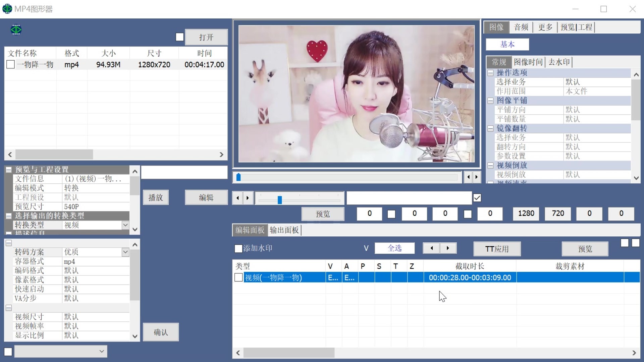Click 镜像翻转 expander to collapse
Image resolution: width=644 pixels, height=362 pixels.
click(x=490, y=128)
